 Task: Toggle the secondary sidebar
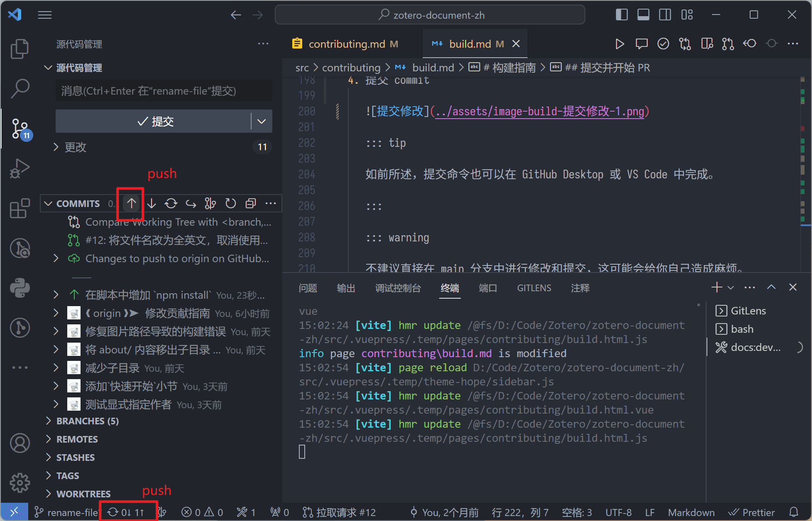point(665,15)
